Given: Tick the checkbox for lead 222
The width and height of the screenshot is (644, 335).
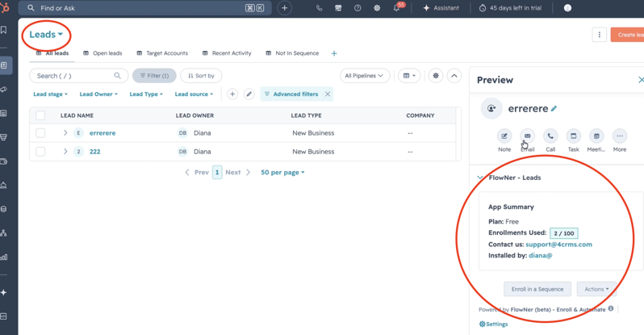Looking at the screenshot, I should (40, 151).
